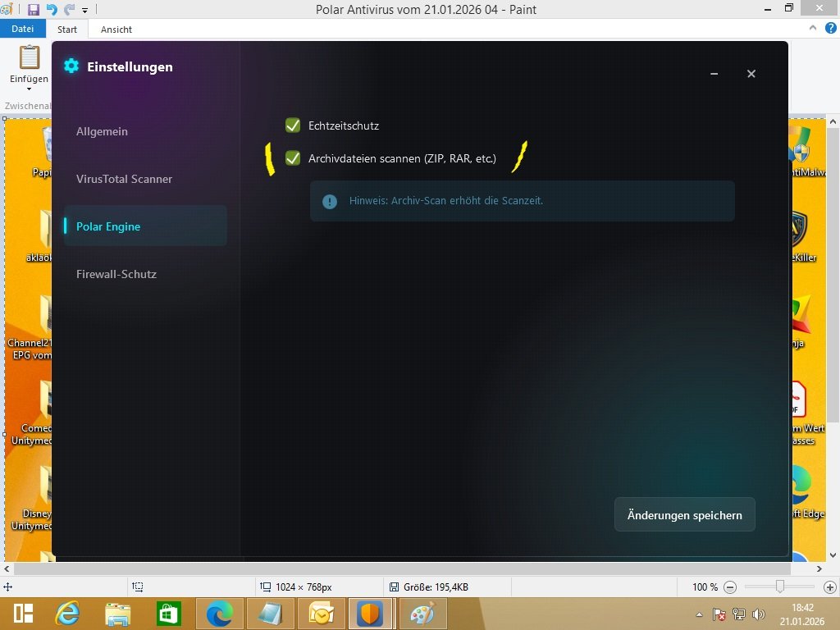Click the cursor position icon in Paint's status bar
The height and width of the screenshot is (630, 840).
coord(7,587)
